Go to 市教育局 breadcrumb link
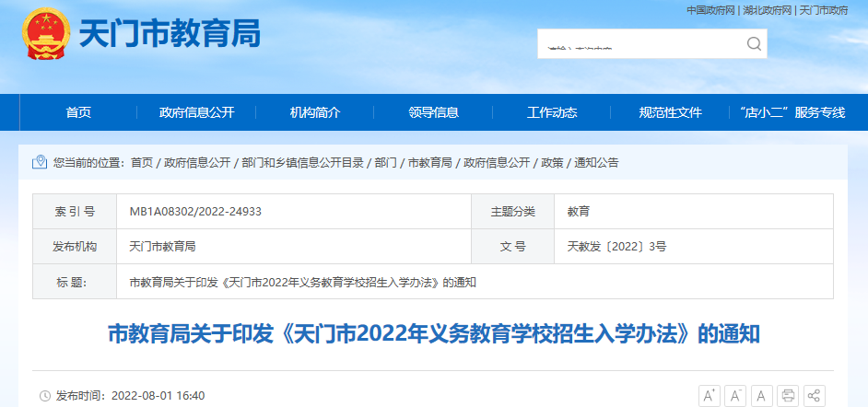 pos(429,163)
